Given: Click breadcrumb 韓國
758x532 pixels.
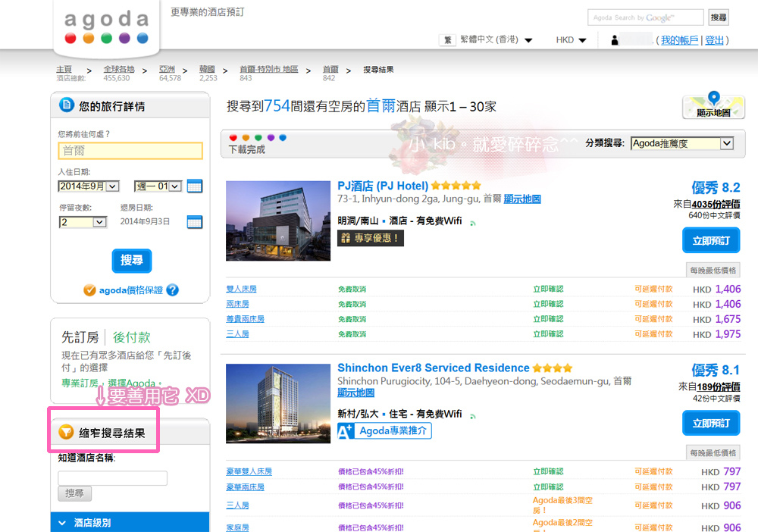Looking at the screenshot, I should pos(207,69).
